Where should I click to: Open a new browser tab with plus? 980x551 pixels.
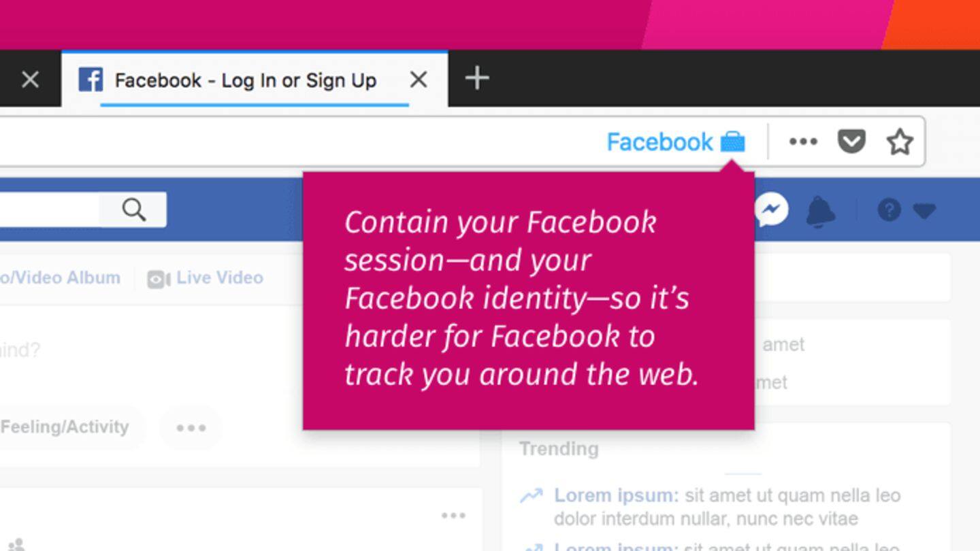(x=477, y=78)
